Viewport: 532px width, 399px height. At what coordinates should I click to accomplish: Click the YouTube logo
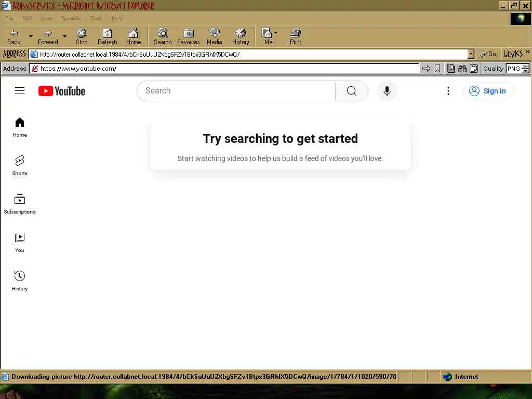tap(62, 91)
